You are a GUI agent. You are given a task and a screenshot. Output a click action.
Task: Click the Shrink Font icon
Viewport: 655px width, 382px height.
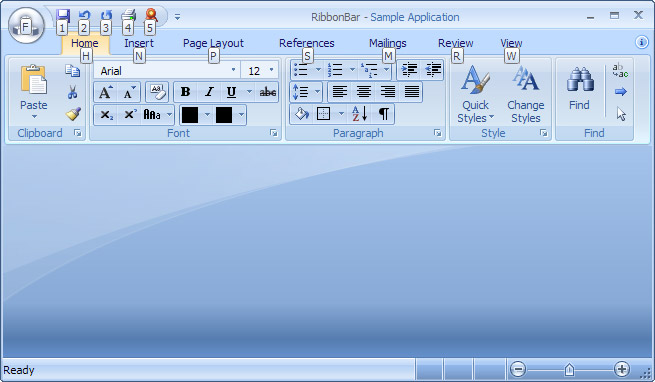[x=129, y=92]
